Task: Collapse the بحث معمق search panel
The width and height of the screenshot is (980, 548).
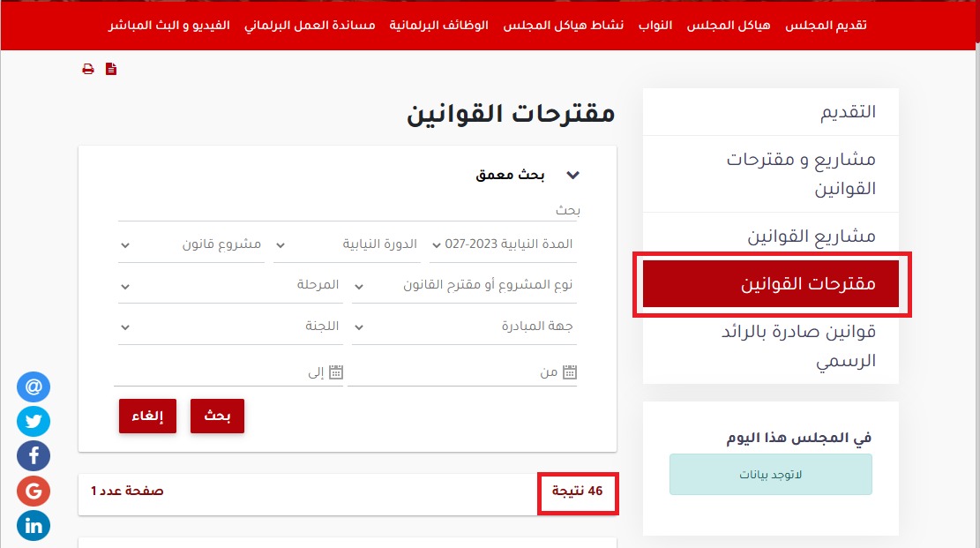Action: pyautogui.click(x=572, y=175)
